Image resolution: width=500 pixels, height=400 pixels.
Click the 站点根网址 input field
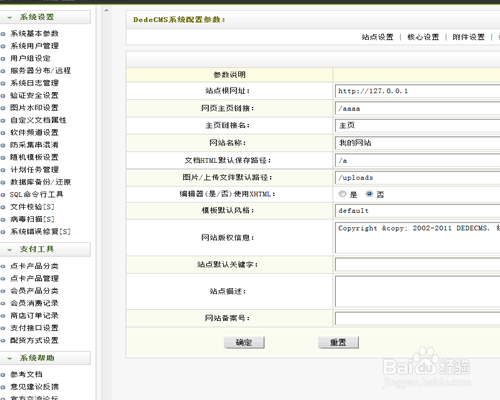click(417, 91)
